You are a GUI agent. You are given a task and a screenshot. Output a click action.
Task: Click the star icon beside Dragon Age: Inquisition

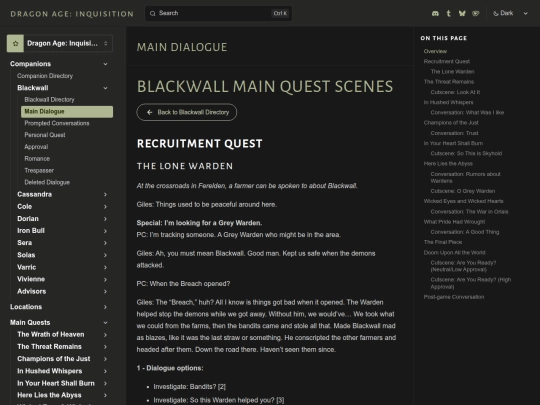point(15,43)
